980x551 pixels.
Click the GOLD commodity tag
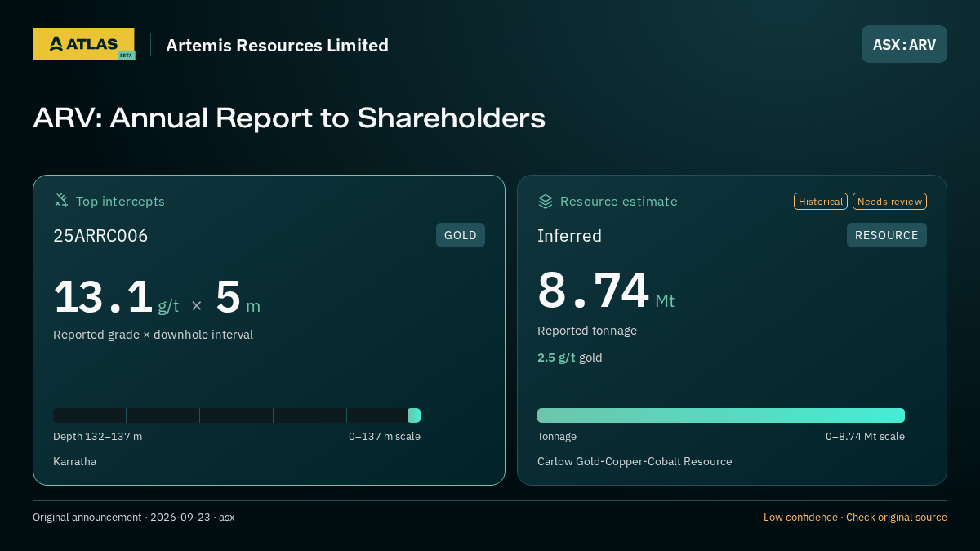(461, 235)
